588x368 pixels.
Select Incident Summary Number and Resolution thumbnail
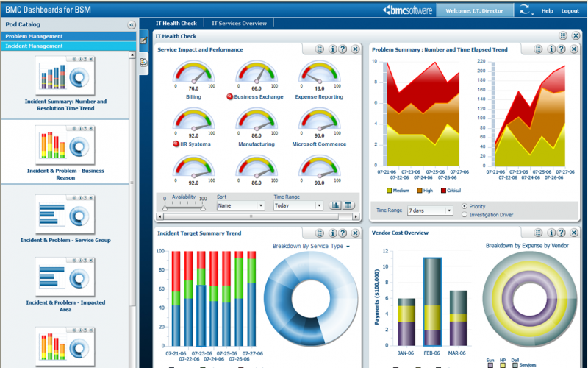65,76
